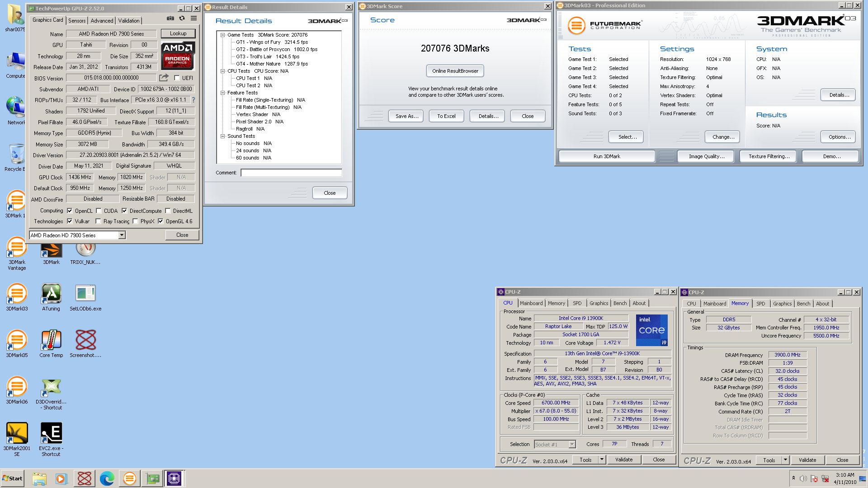Screen dimensions: 868x488
Task: Click To Excel in 3DMark Score window
Action: click(446, 116)
